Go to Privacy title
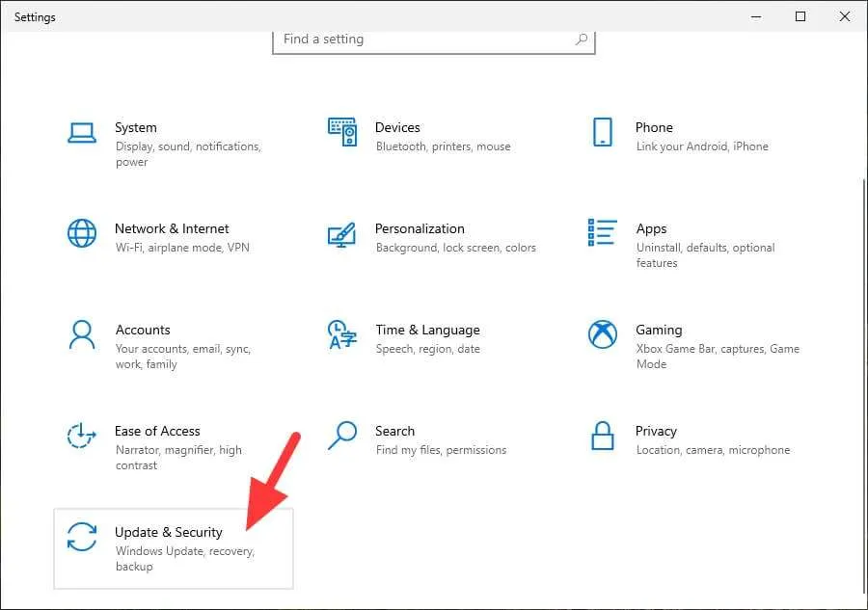This screenshot has height=610, width=868. [x=656, y=432]
